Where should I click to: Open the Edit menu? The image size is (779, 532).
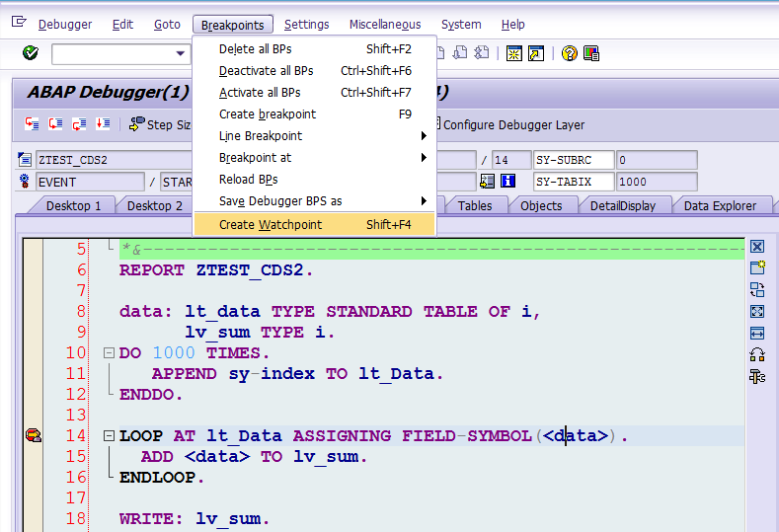(x=122, y=25)
